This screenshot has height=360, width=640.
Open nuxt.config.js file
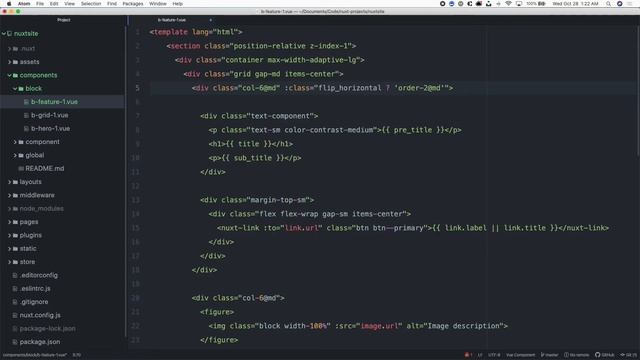(40, 316)
